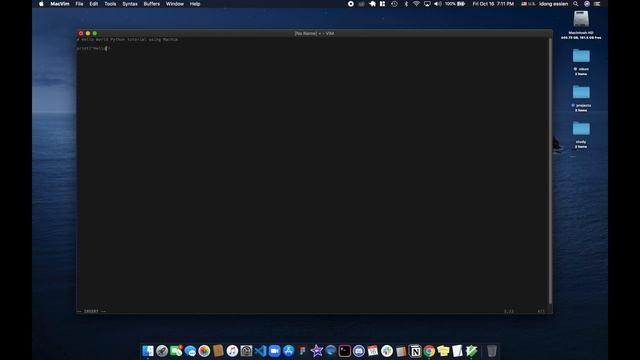Open iTunes Music from the Dock
The image size is (640, 360).
pyautogui.click(x=232, y=351)
